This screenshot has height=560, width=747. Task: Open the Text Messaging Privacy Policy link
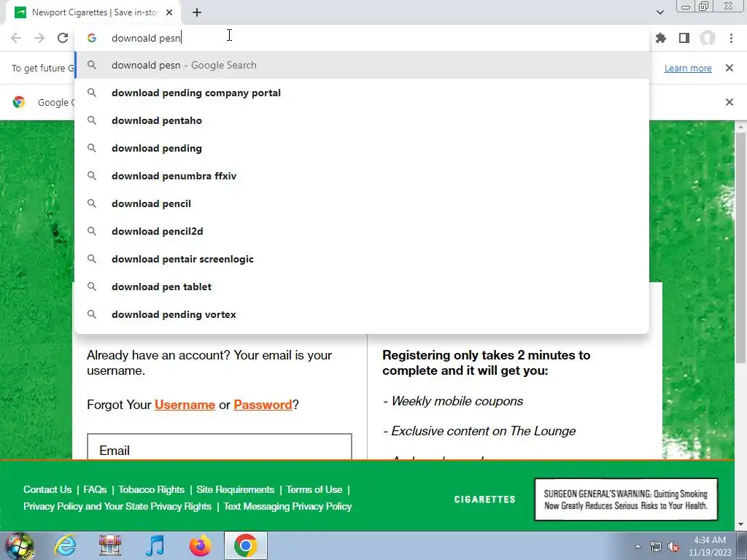pyautogui.click(x=287, y=506)
